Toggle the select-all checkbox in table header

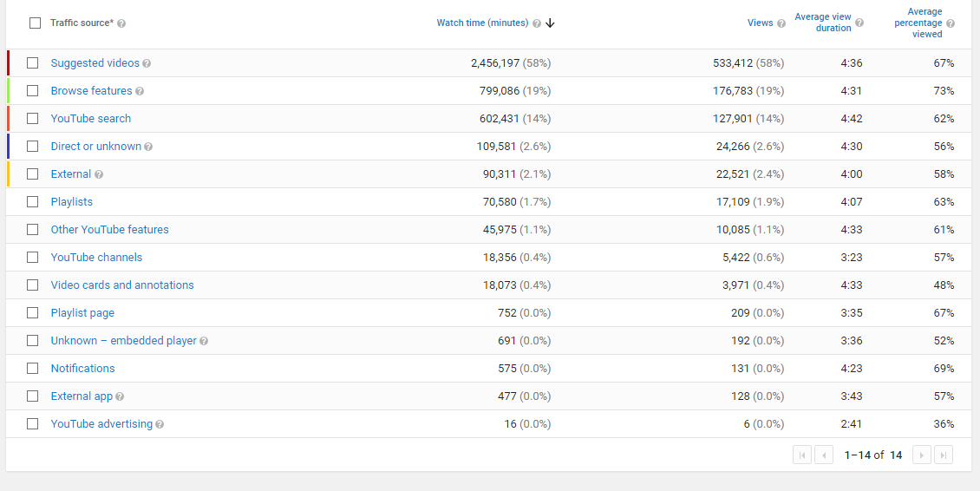point(35,23)
